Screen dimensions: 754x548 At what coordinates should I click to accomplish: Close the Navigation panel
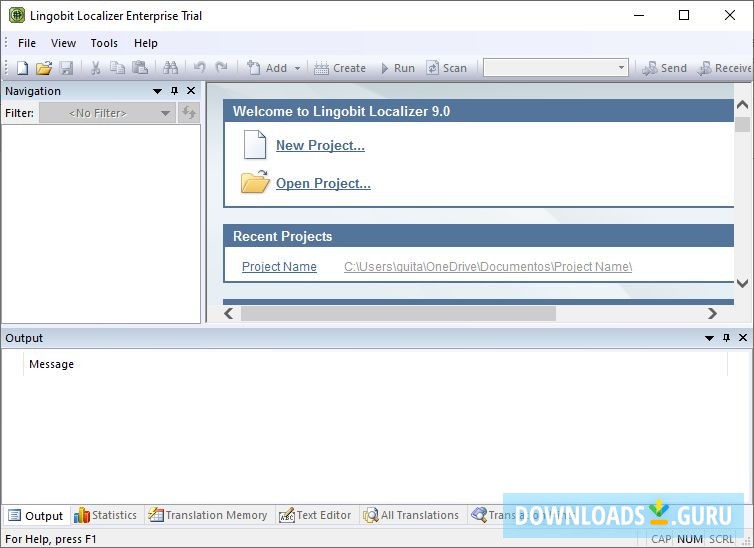coord(191,91)
